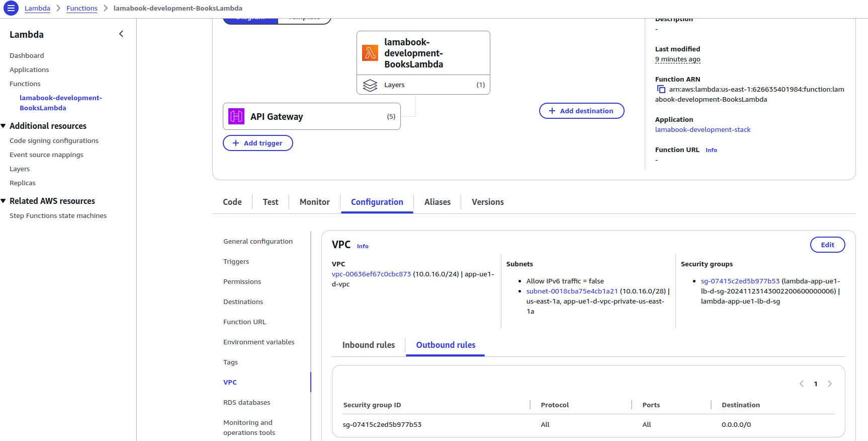Click the Protocol column header

point(555,405)
